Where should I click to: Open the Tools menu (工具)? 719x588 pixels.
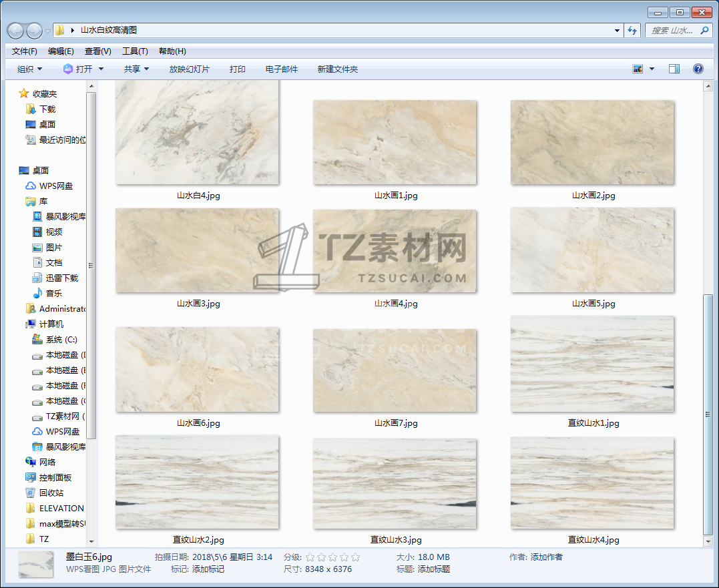click(135, 51)
